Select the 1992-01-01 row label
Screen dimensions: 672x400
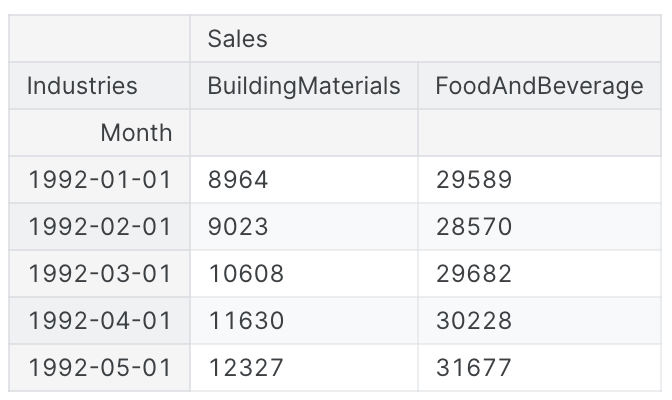pyautogui.click(x=100, y=180)
